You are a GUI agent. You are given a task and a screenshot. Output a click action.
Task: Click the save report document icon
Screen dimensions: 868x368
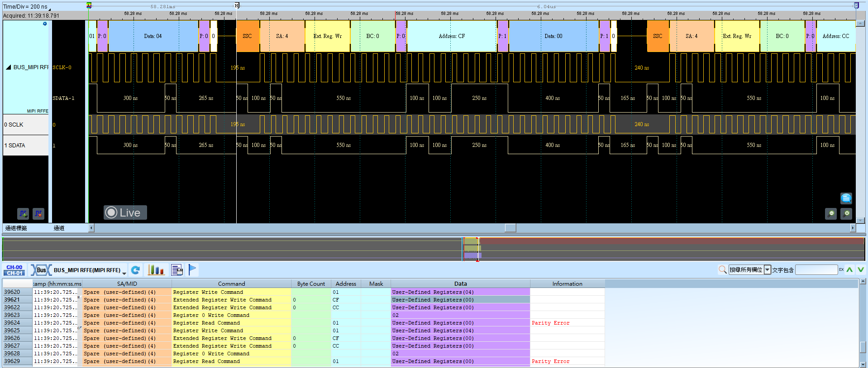click(177, 270)
